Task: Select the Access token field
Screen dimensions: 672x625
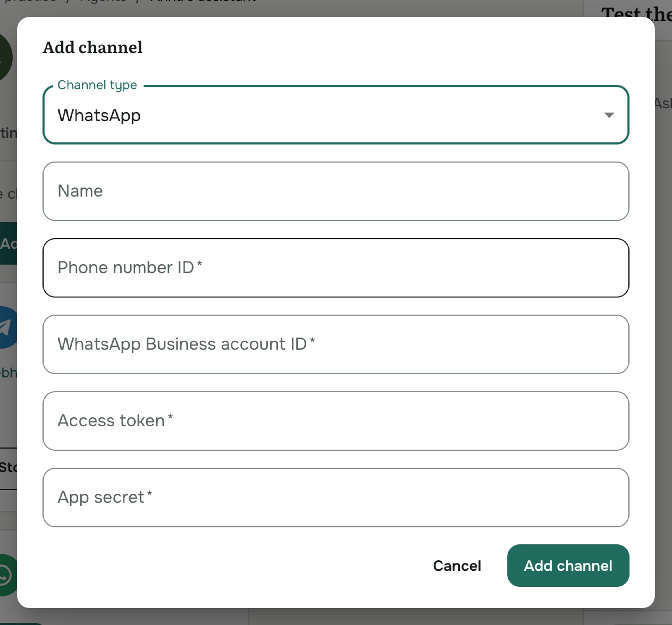Action: 336,421
